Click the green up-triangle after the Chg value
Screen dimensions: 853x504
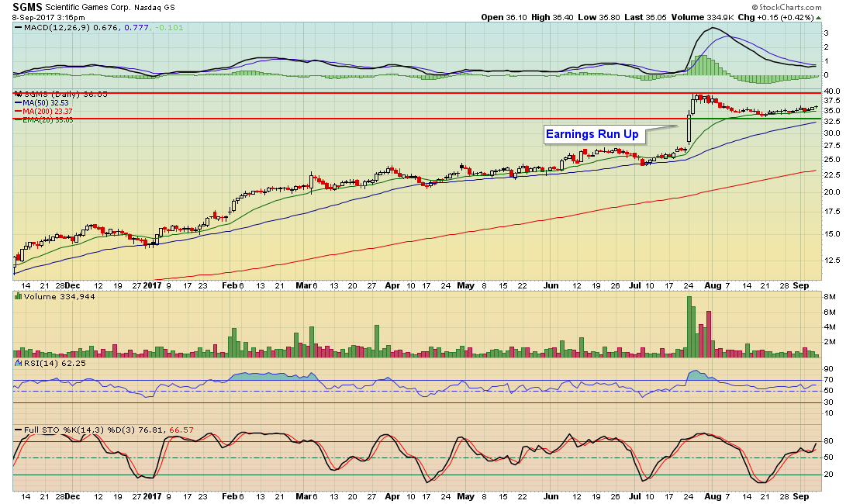click(818, 18)
